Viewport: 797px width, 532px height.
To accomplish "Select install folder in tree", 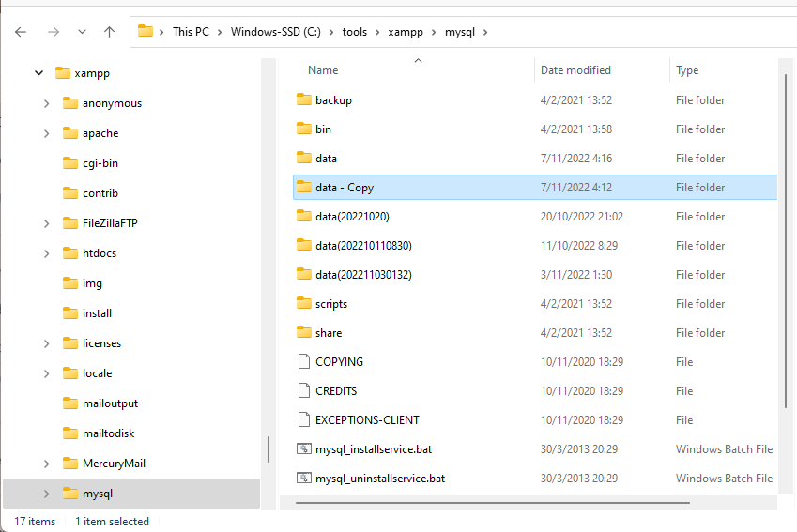I will click(97, 313).
